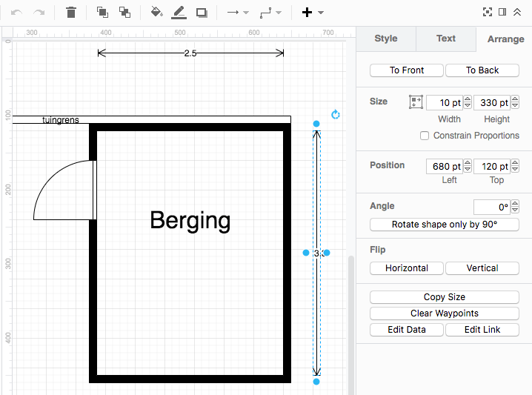The width and height of the screenshot is (532, 395).
Task: Click the To Front toolbar icon
Action: pos(102,13)
